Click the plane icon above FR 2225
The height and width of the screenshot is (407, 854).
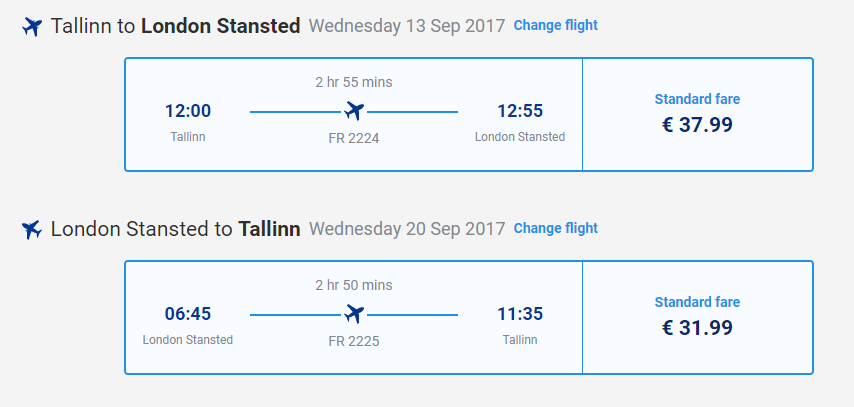coord(354,314)
